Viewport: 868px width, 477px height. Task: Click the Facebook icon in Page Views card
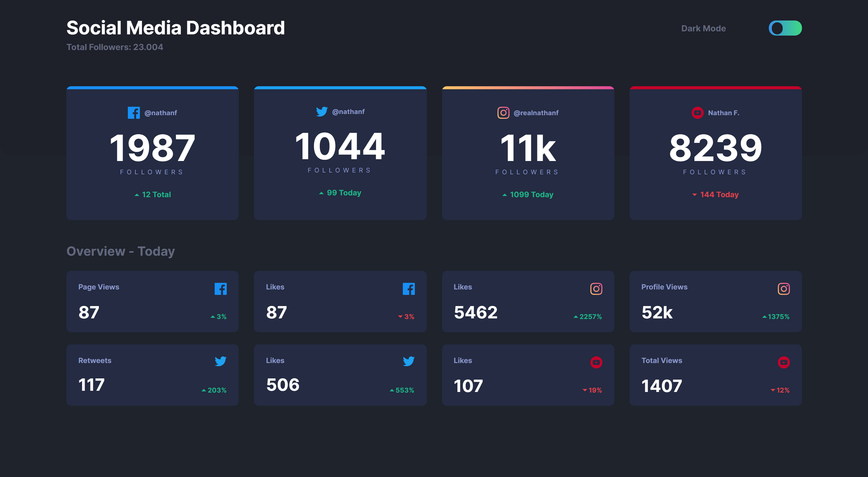221,289
